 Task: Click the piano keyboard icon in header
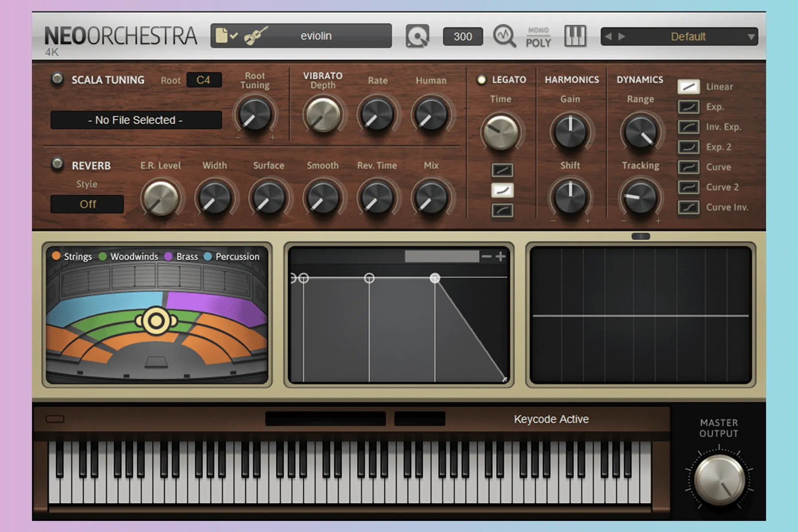[x=575, y=36]
